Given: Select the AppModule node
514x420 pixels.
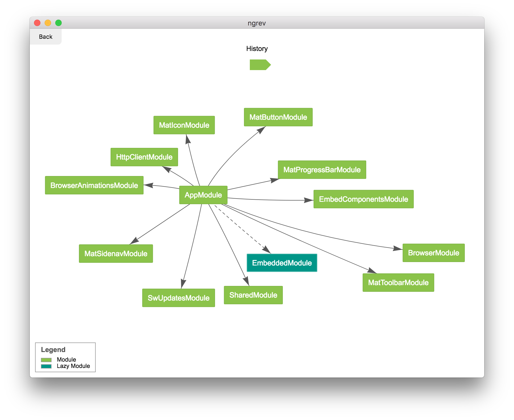Looking at the screenshot, I should [203, 195].
